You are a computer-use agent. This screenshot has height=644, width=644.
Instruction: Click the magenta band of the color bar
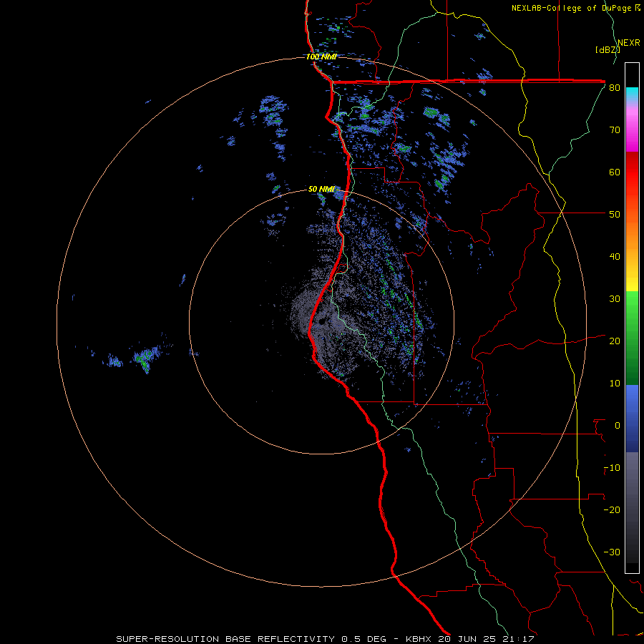(x=632, y=128)
